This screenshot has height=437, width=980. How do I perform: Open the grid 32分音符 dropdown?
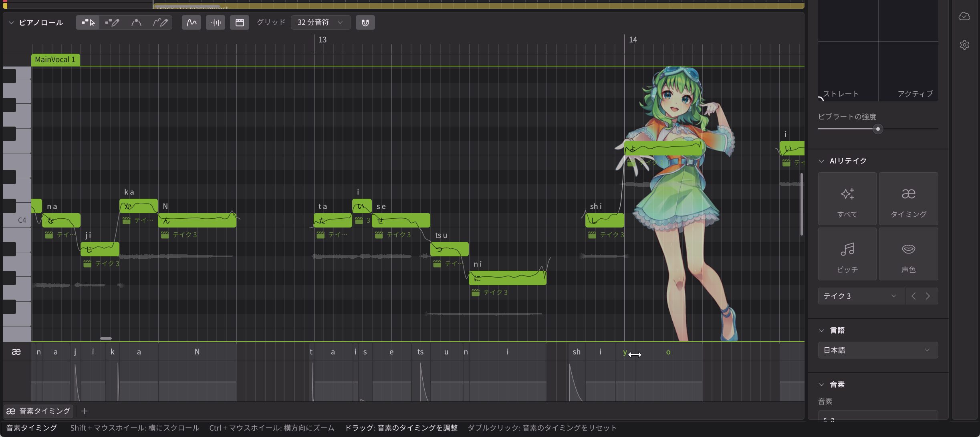click(x=321, y=22)
